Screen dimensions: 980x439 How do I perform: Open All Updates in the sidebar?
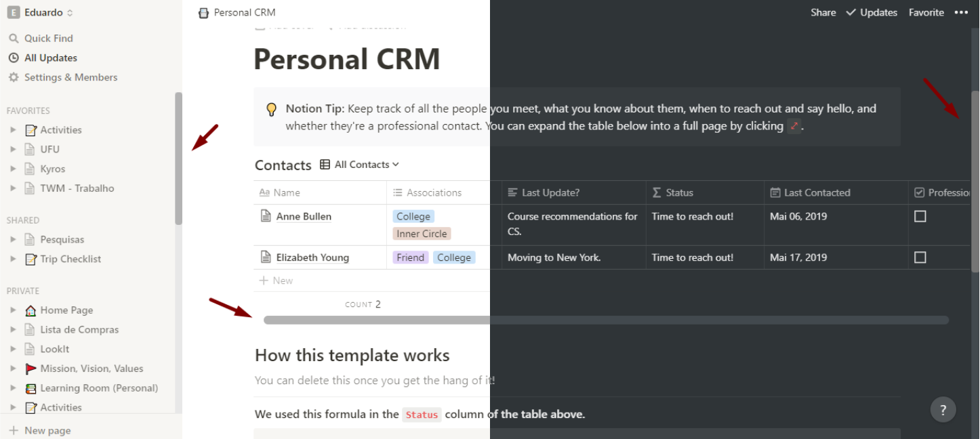pyautogui.click(x=50, y=58)
